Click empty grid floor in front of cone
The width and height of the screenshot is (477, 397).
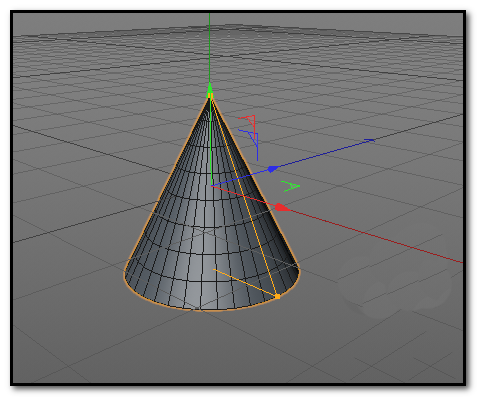click(213, 347)
